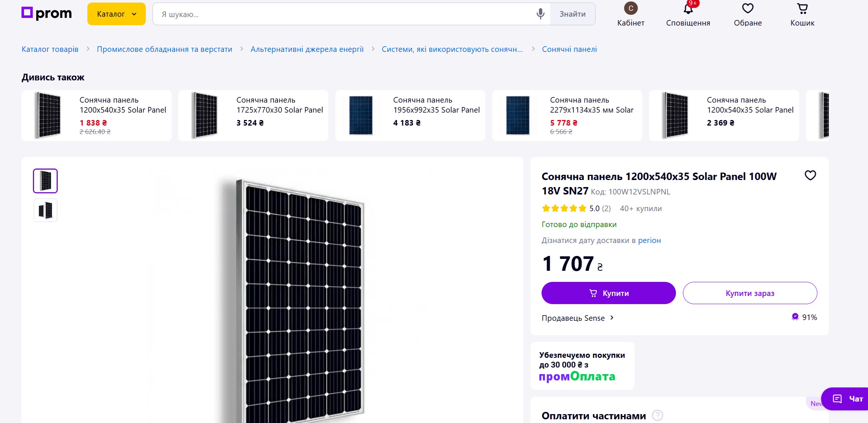Focus the Я шукаю search field
The height and width of the screenshot is (423, 868).
tap(344, 14)
